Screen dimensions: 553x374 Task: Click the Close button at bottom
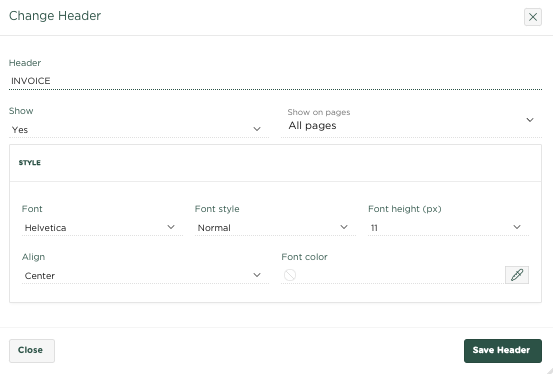tap(32, 351)
